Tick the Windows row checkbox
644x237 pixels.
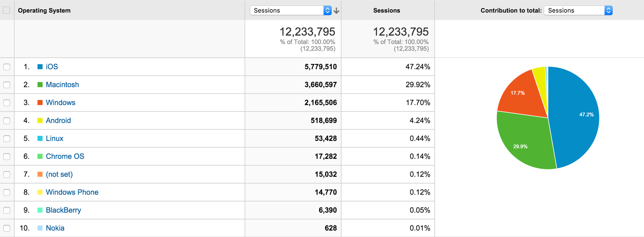point(6,103)
